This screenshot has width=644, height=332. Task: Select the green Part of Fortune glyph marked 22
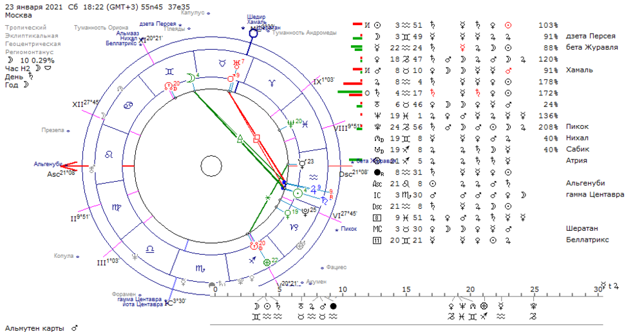coord(267,262)
